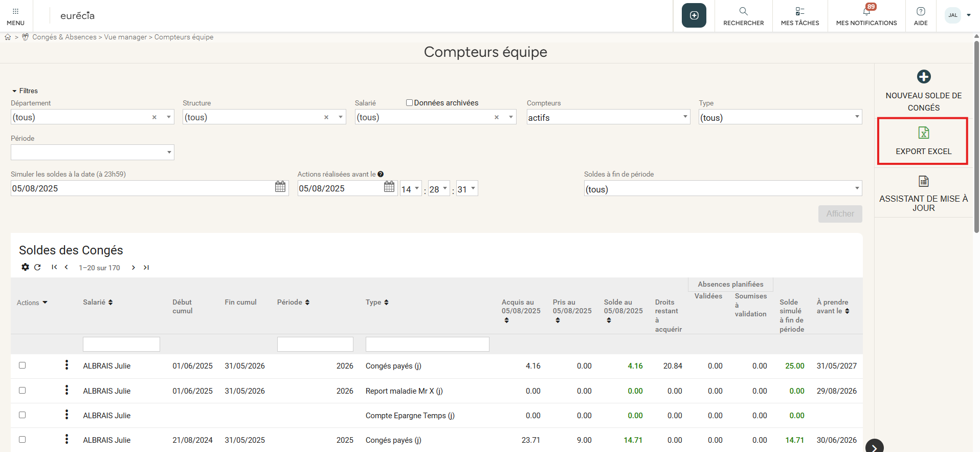Viewport: 980px width, 452px height.
Task: Click the Export Excel icon
Action: point(923,133)
